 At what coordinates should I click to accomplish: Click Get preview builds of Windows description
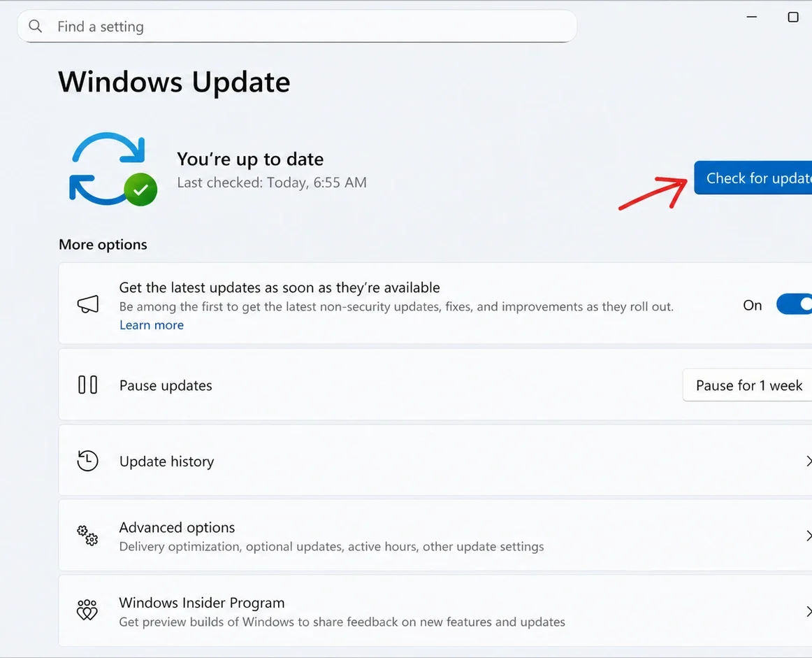[342, 622]
